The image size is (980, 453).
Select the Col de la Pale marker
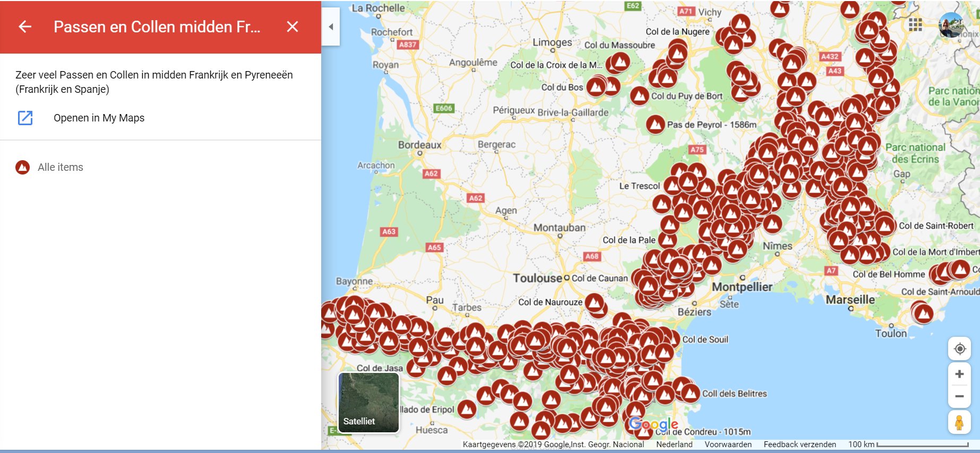[668, 240]
